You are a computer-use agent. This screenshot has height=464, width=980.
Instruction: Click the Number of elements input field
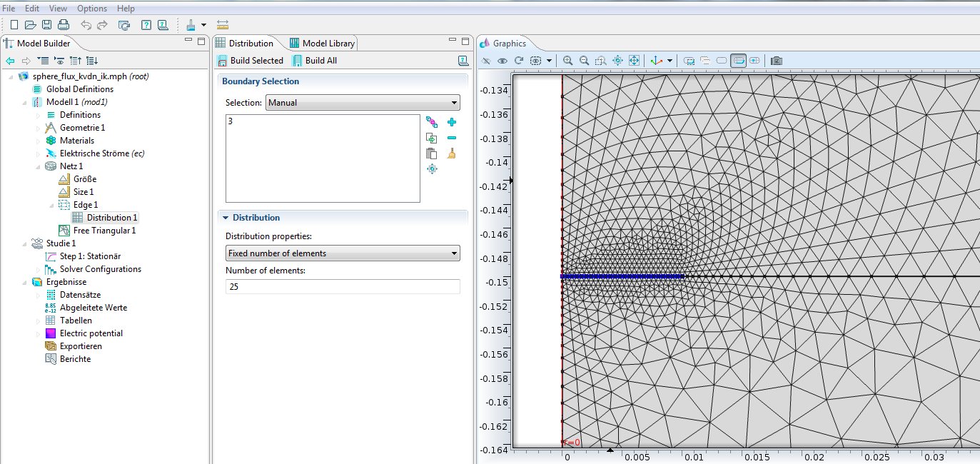[x=343, y=286]
